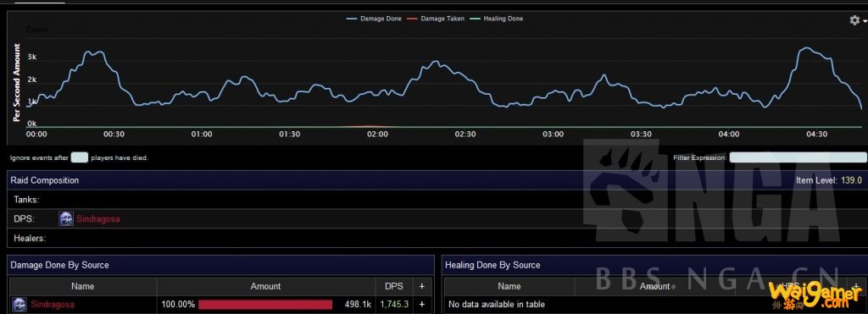Click Sindragosa's icon in Raid Composition

tap(66, 219)
